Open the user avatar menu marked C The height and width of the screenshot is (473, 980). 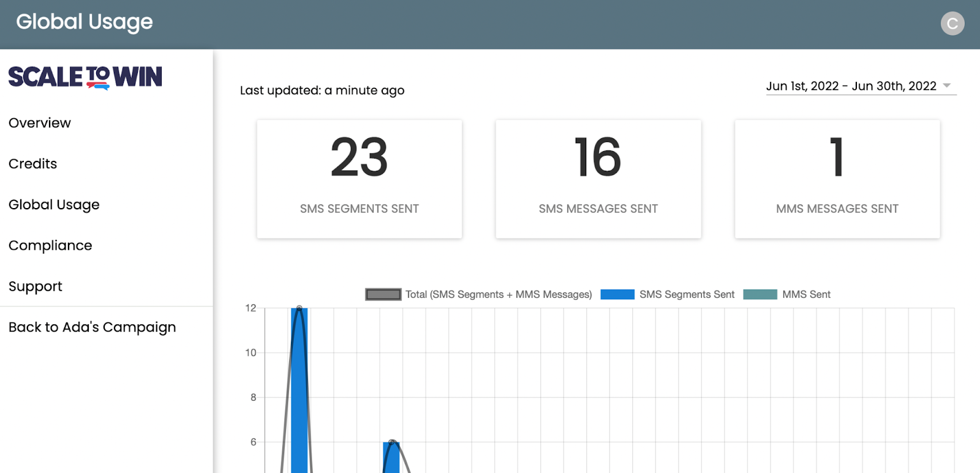(x=952, y=24)
